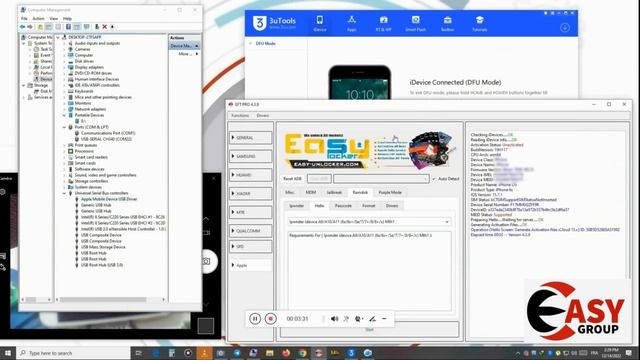This screenshot has height=360, width=640.
Task: Click the update driver toolbar icon
Action: click(x=97, y=27)
